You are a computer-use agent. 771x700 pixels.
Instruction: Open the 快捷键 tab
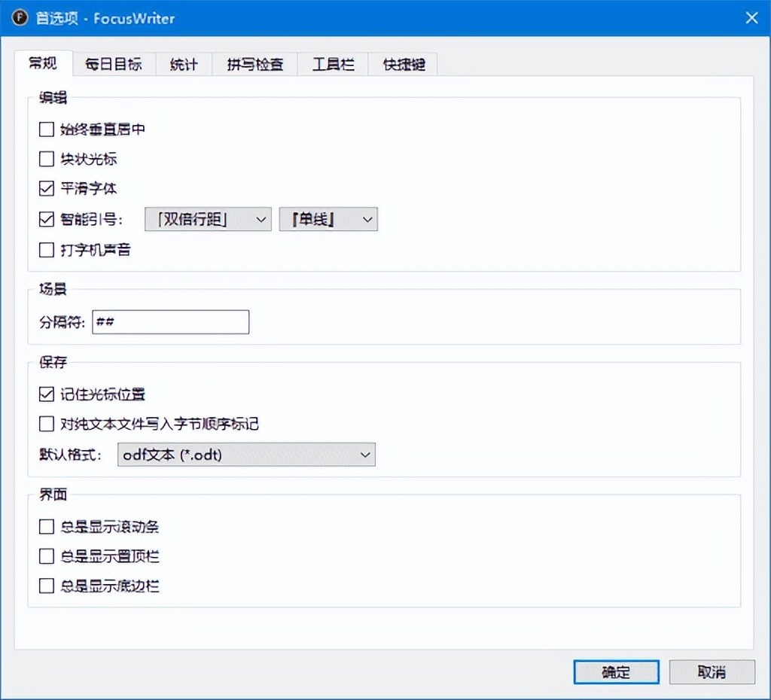click(404, 64)
